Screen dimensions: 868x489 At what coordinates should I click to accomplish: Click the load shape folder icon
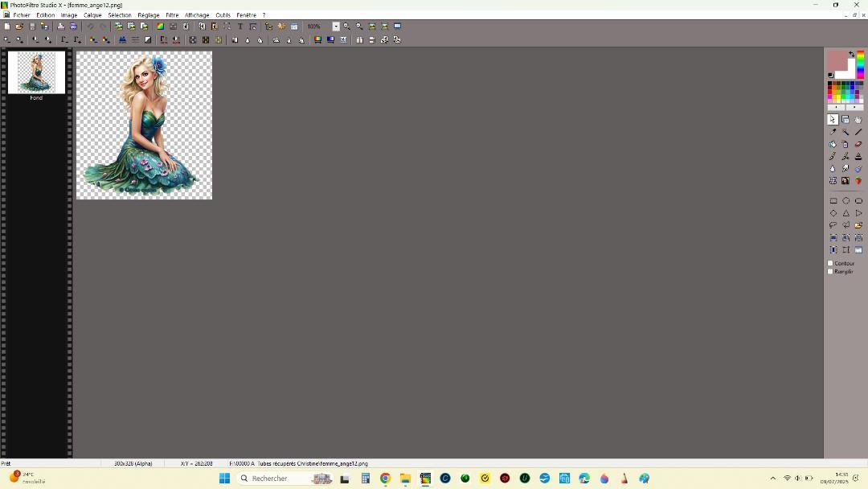pyautogui.click(x=858, y=225)
